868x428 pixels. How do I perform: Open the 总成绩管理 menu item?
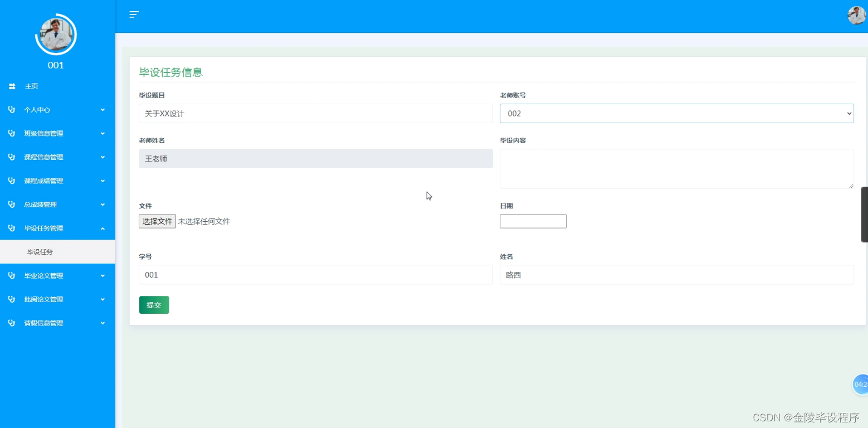pyautogui.click(x=57, y=205)
